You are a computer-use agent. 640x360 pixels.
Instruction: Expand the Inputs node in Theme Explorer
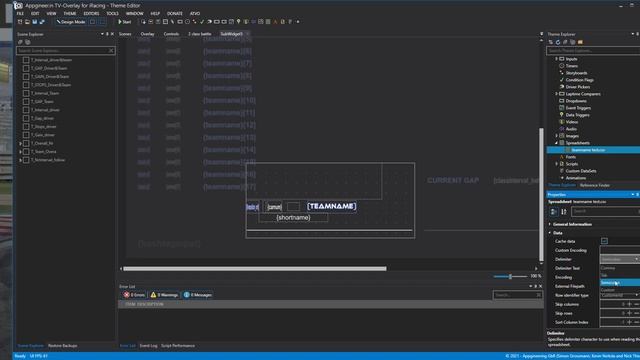tap(556, 59)
